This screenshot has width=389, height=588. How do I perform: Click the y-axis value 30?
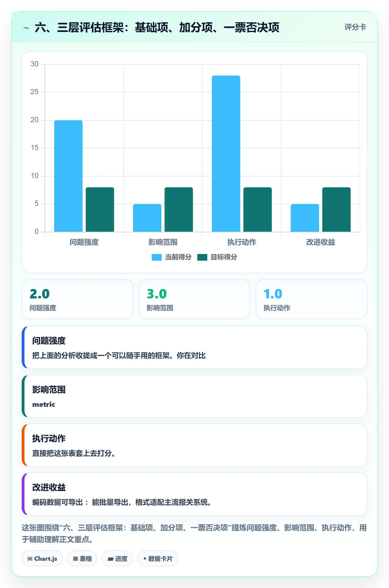point(34,64)
